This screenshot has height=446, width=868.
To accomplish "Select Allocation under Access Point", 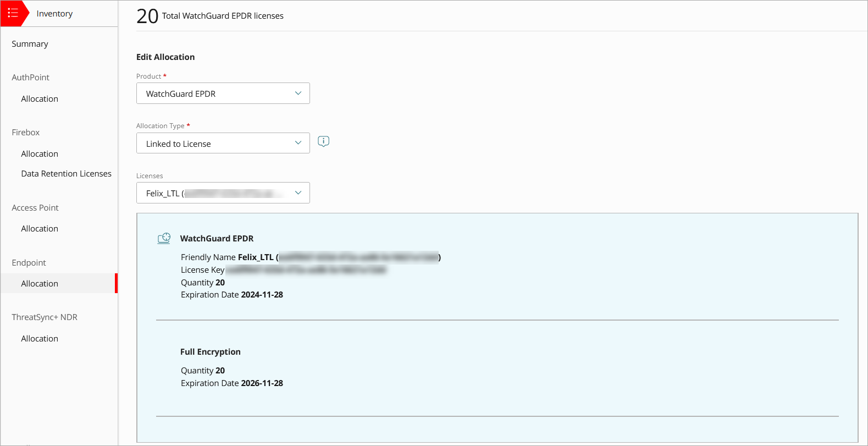I will click(40, 229).
